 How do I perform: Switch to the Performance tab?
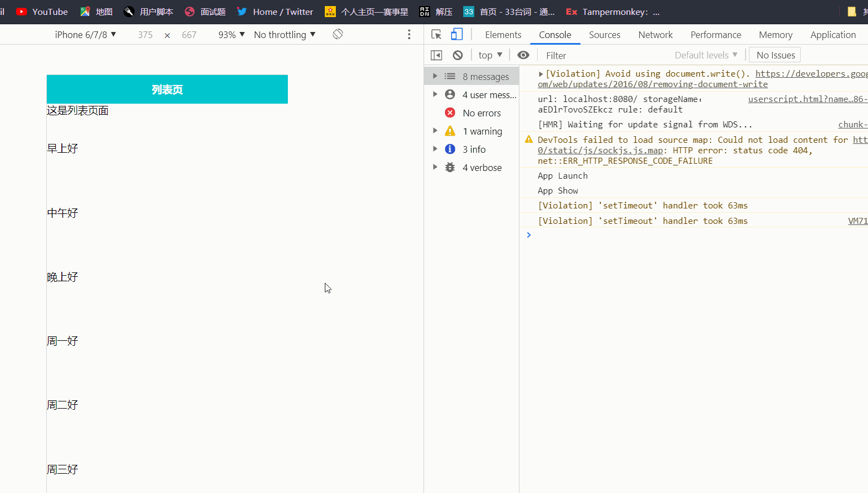click(x=716, y=35)
